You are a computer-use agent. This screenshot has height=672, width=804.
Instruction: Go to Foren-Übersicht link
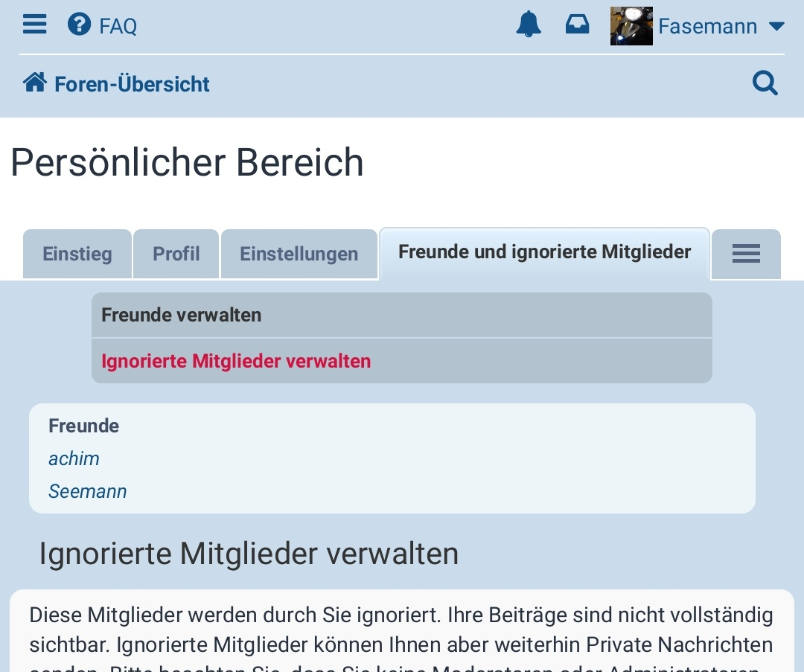132,84
